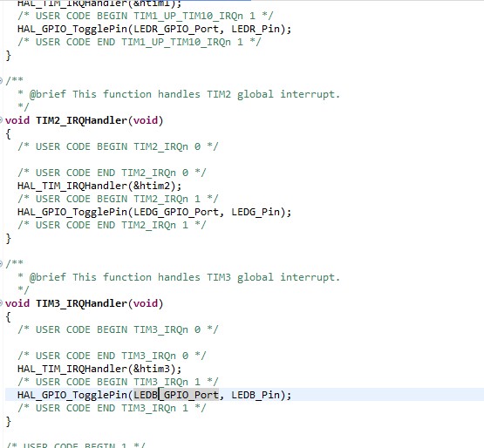Click the 'USER CODE BEGIN TIM1_UP_TIM10_IRQn 1' comment
484x448 pixels.
146,16
